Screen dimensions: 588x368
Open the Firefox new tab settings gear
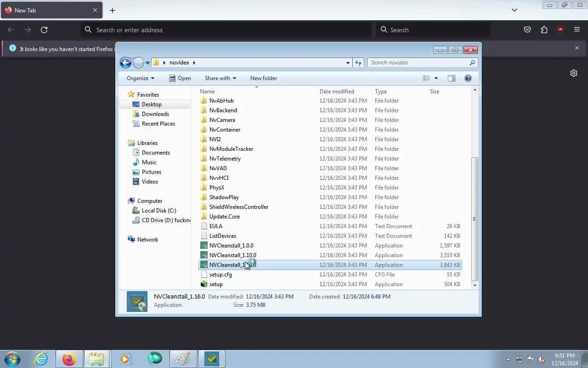[574, 73]
